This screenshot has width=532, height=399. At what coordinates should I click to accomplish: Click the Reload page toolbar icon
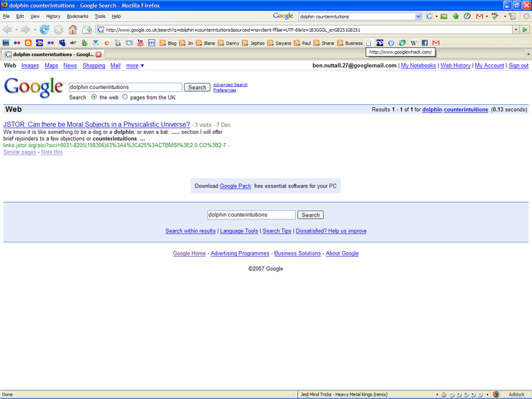coord(44,30)
